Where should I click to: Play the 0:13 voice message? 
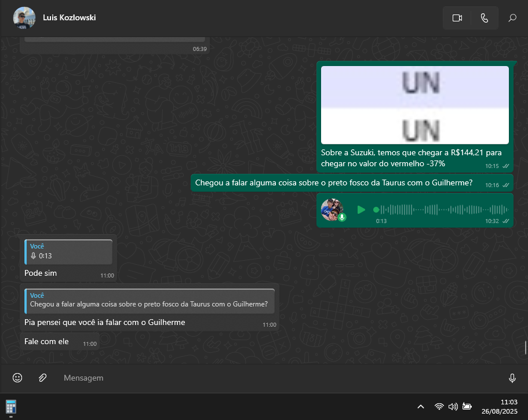point(361,210)
